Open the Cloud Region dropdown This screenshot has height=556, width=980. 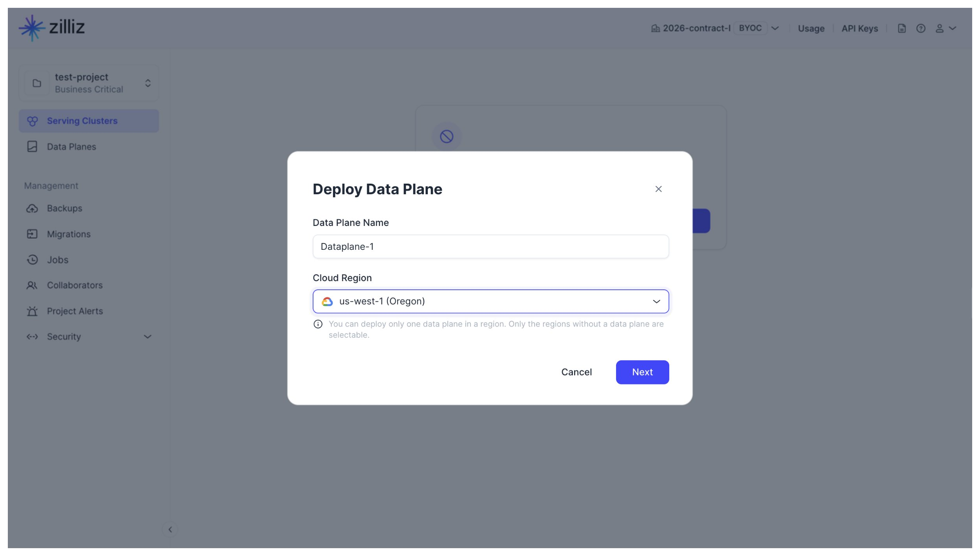pyautogui.click(x=491, y=301)
